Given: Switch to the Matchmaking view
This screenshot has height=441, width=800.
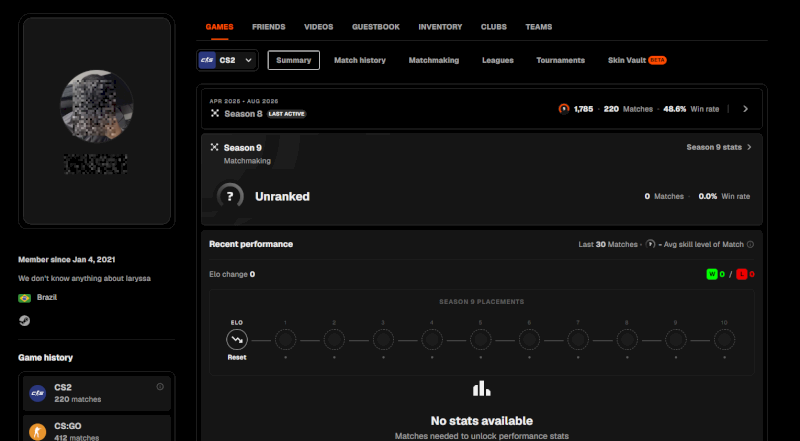Looking at the screenshot, I should pyautogui.click(x=434, y=60).
